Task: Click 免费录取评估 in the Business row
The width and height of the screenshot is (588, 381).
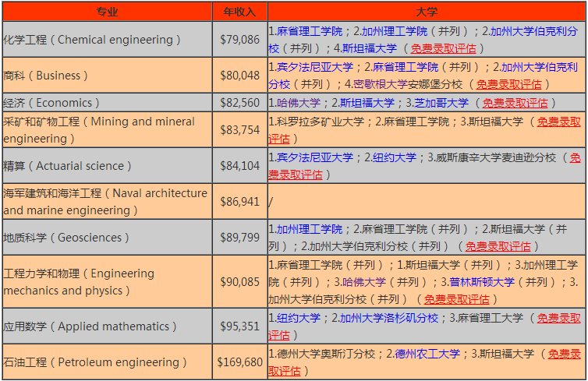Action: [509, 84]
